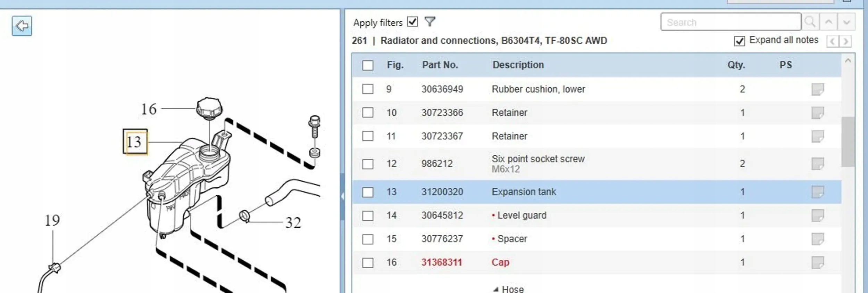Click the Qty. column header
The height and width of the screenshot is (293, 868).
pyautogui.click(x=736, y=65)
